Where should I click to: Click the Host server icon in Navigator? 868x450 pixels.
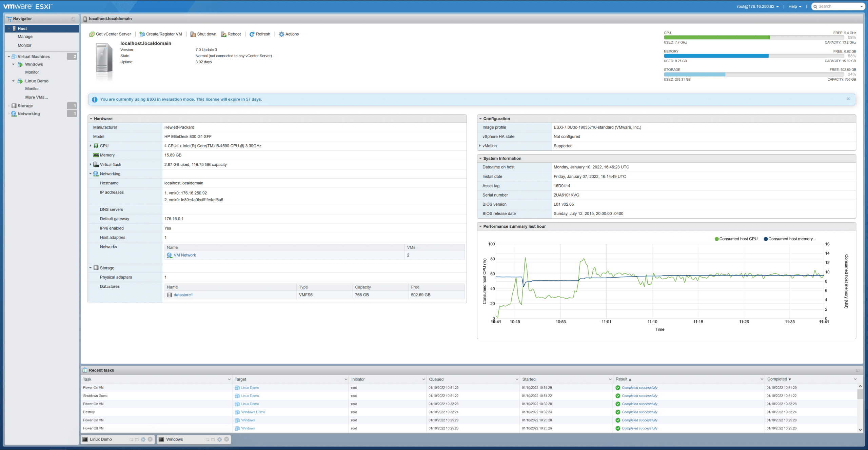click(x=14, y=29)
